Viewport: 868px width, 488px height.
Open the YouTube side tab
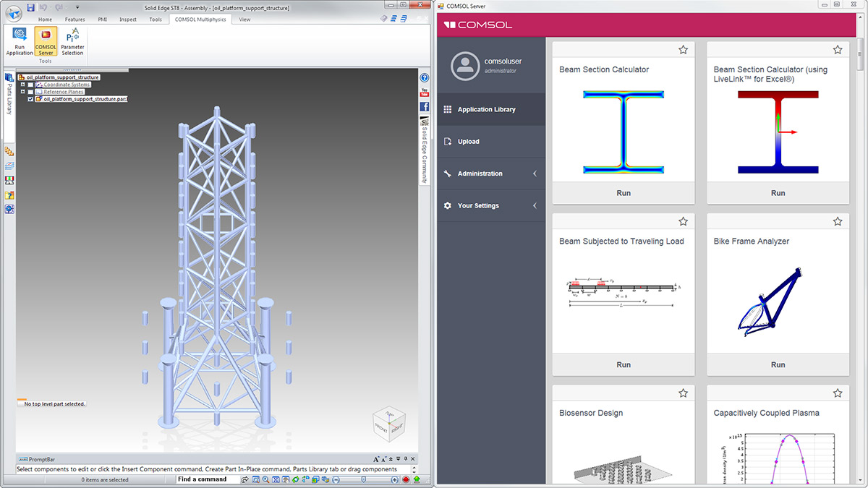click(425, 92)
